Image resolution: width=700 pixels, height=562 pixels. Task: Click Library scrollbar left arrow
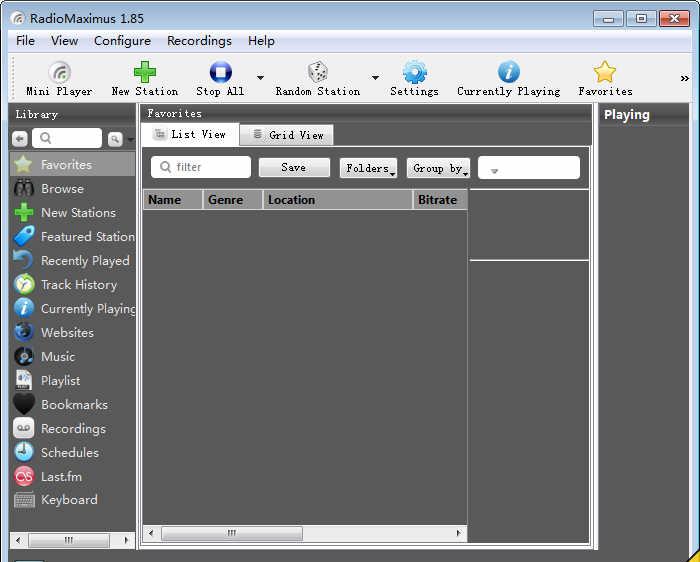tap(18, 540)
